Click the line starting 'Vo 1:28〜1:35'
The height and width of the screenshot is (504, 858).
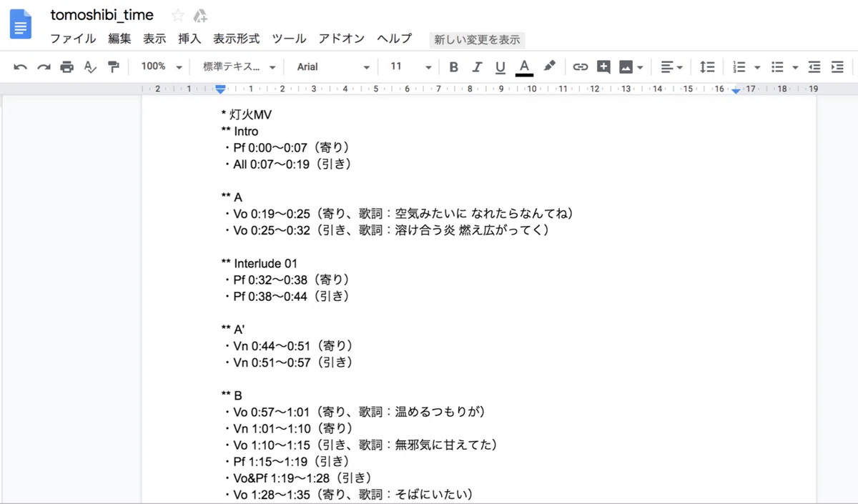coord(350,494)
